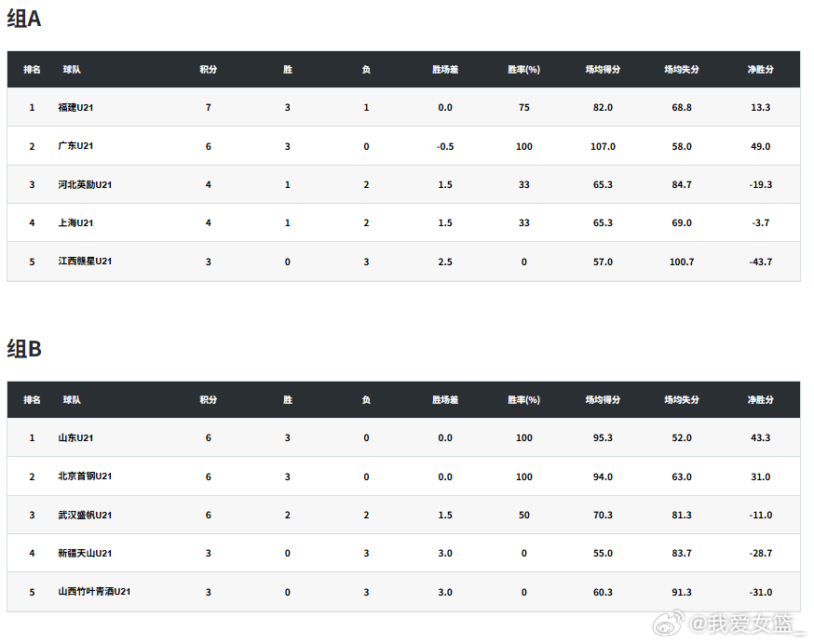This screenshot has width=814, height=644.
Task: Click the 场均失分 header in Group A
Action: 682,70
